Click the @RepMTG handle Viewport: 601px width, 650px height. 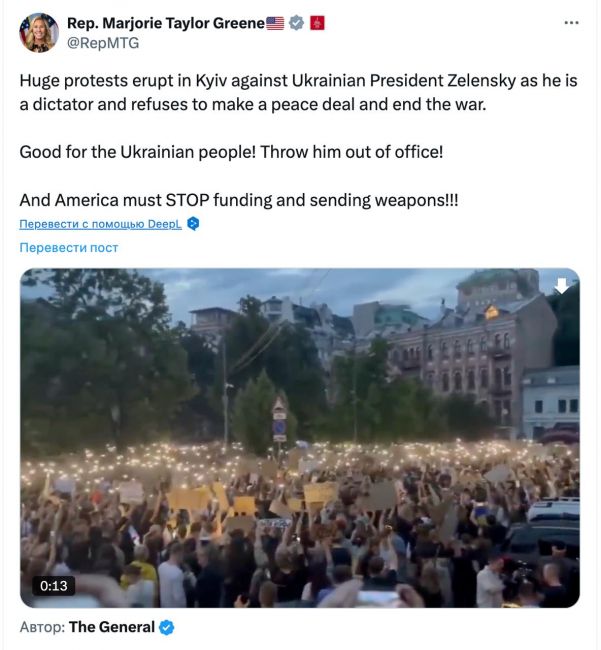click(x=103, y=42)
